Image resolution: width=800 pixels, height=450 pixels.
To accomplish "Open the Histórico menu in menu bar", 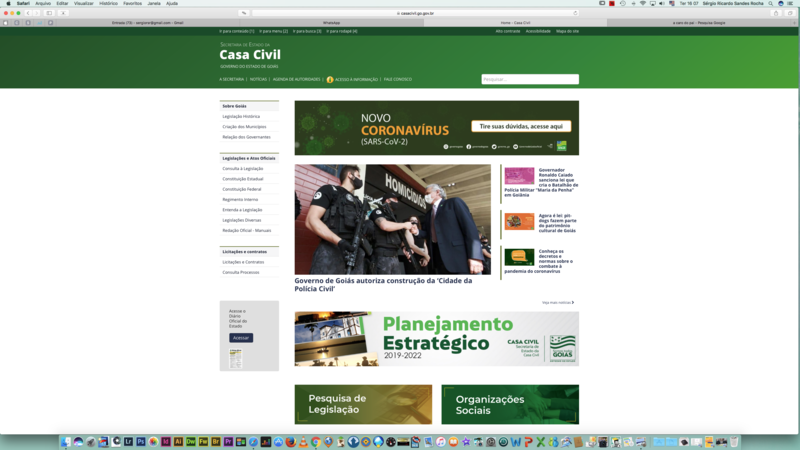I will 108,3.
